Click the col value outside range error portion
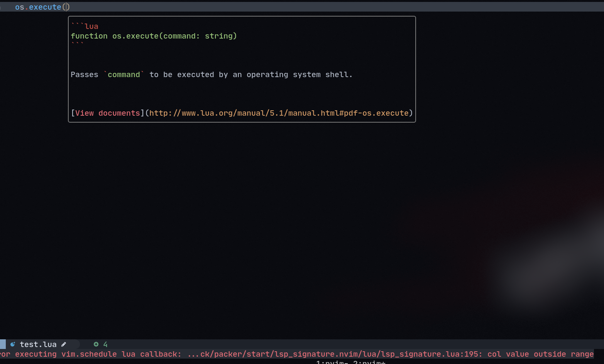Screen dimensions: 604x364 click(x=540, y=354)
